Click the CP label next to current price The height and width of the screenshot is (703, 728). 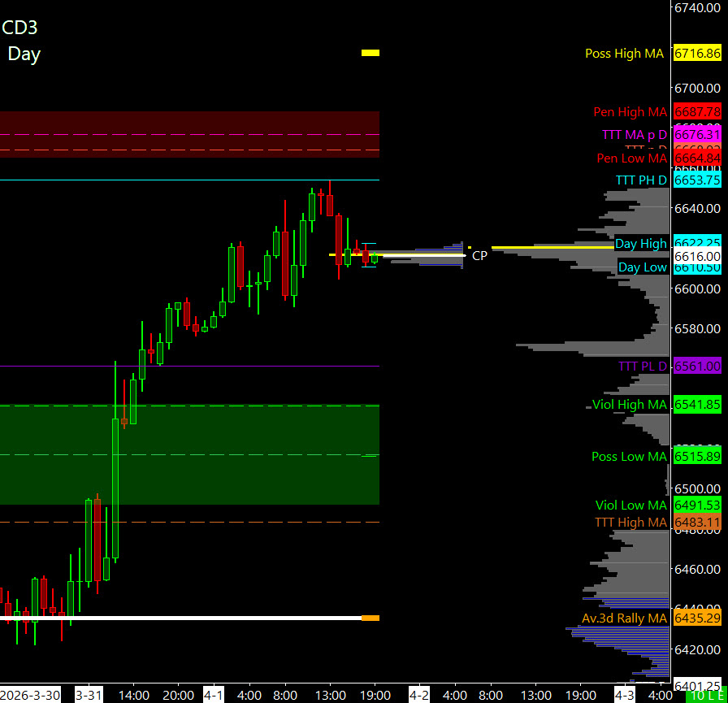point(479,255)
